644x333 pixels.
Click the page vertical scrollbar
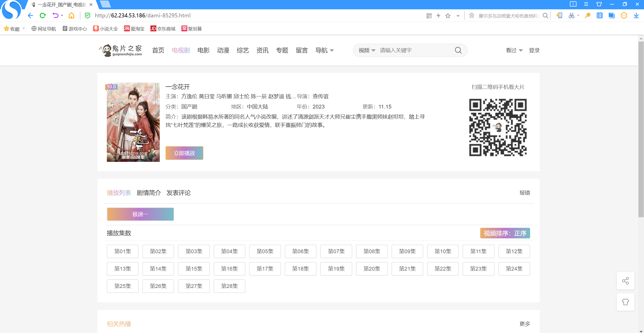click(641, 128)
